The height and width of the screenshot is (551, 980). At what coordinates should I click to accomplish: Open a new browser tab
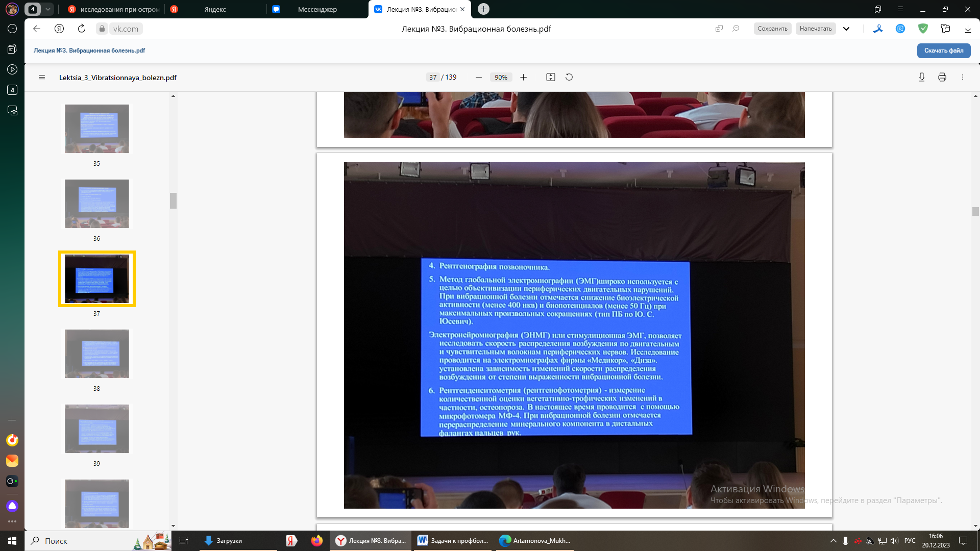[483, 9]
